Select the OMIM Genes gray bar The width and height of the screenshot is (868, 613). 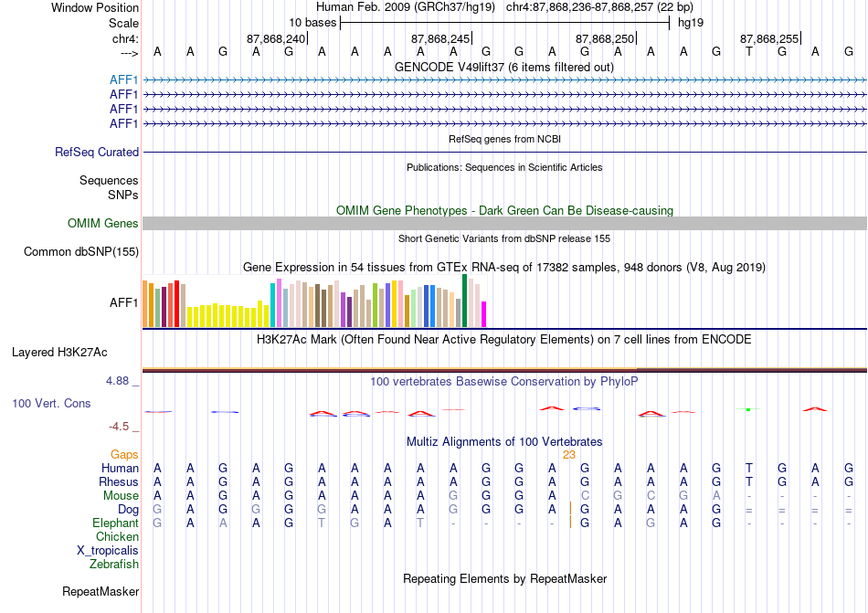(504, 224)
